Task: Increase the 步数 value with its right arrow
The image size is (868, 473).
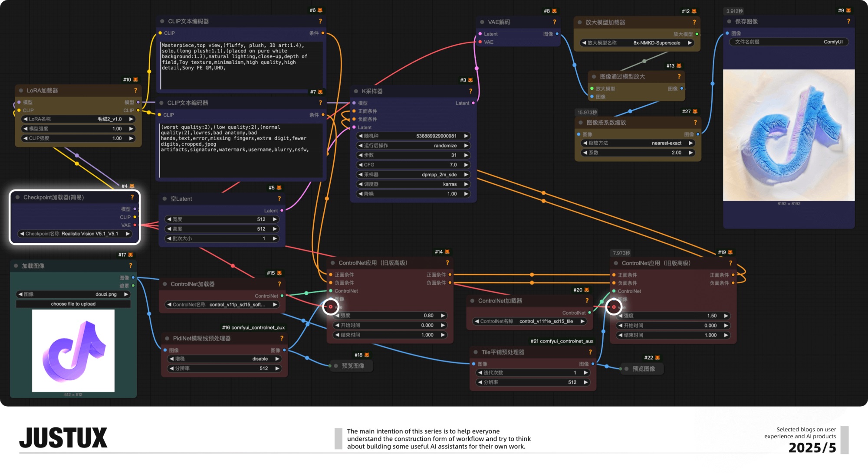Action: click(x=466, y=155)
